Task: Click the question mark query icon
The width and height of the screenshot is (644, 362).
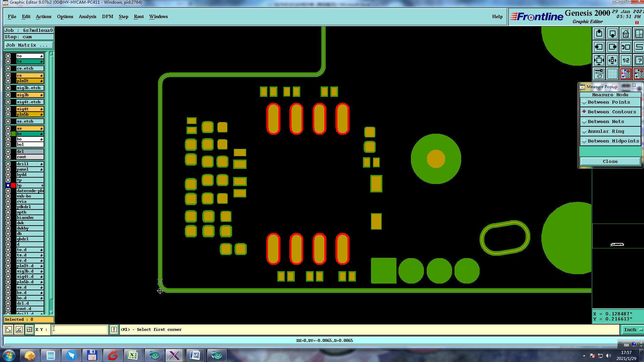Action: pos(639,61)
